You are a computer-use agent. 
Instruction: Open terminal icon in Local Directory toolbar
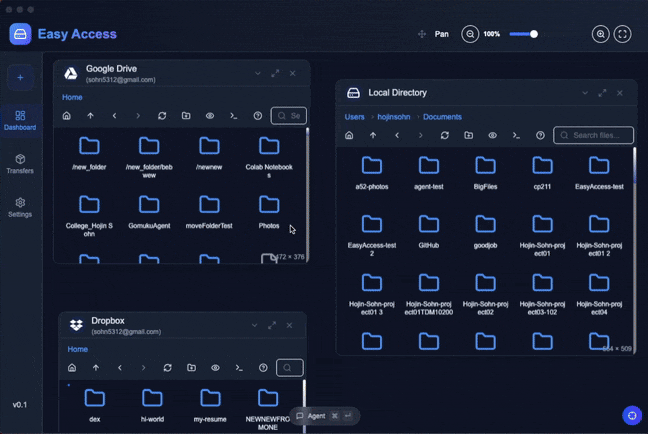516,135
